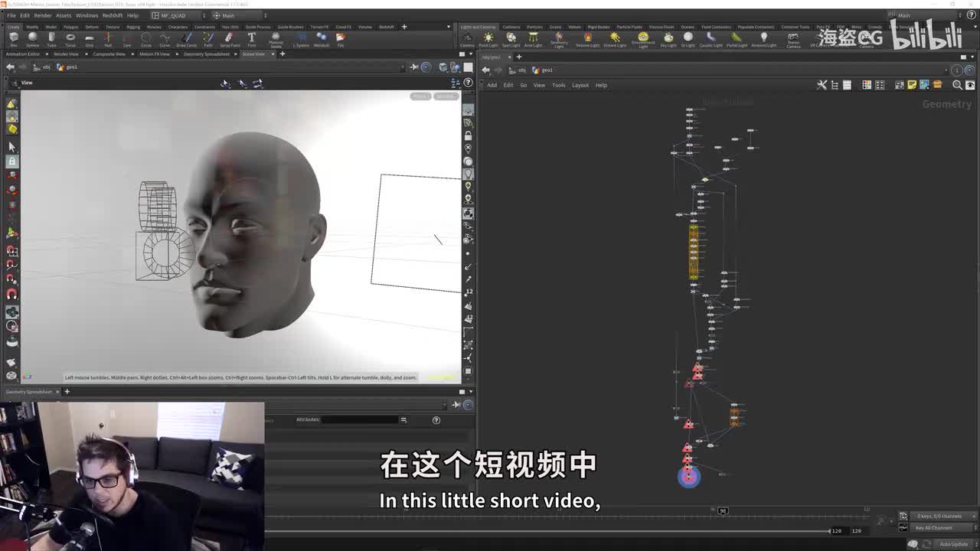Open the network path history dropdown
980x551 pixels.
[946, 70]
